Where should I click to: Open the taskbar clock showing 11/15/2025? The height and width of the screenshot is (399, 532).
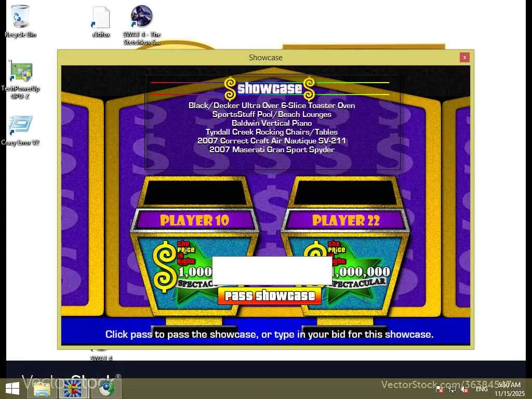509,389
